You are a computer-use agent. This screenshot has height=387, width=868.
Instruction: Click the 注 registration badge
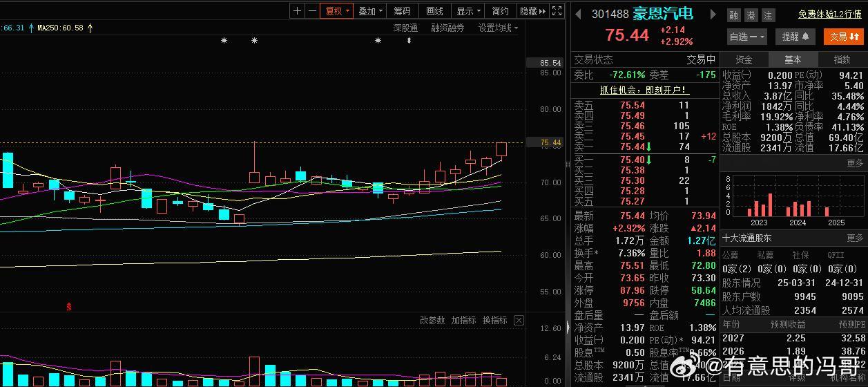pyautogui.click(x=768, y=15)
